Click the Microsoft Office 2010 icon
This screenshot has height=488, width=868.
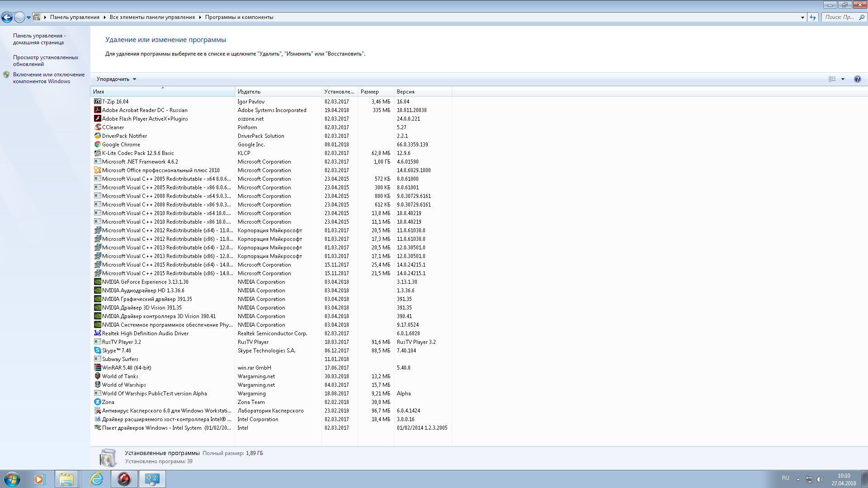click(x=97, y=170)
